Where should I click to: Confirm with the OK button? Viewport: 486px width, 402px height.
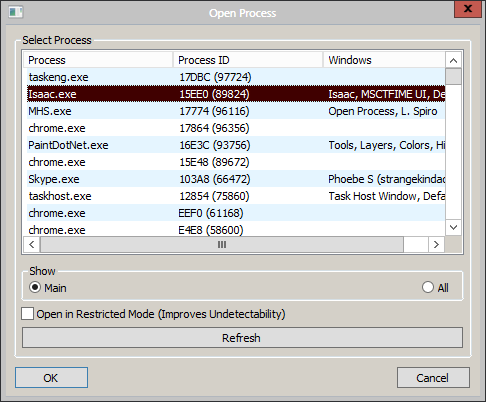[x=51, y=378]
